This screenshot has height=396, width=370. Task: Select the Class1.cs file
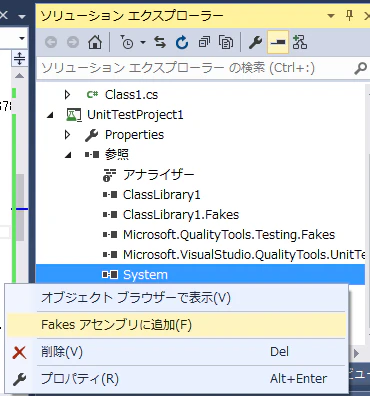pyautogui.click(x=131, y=95)
